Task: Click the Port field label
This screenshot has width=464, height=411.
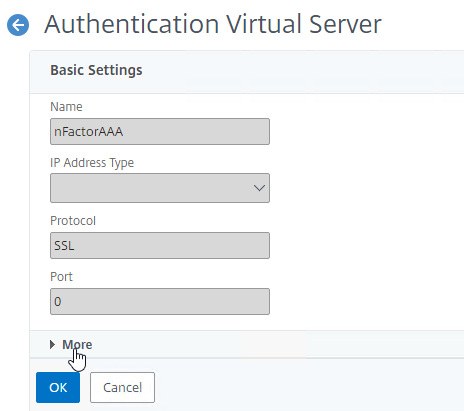Action: point(61,277)
